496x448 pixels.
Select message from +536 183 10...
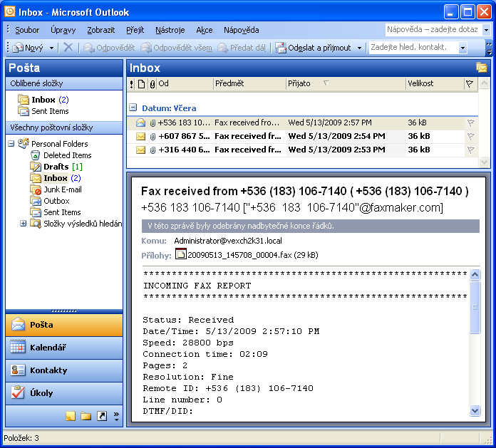(x=302, y=123)
